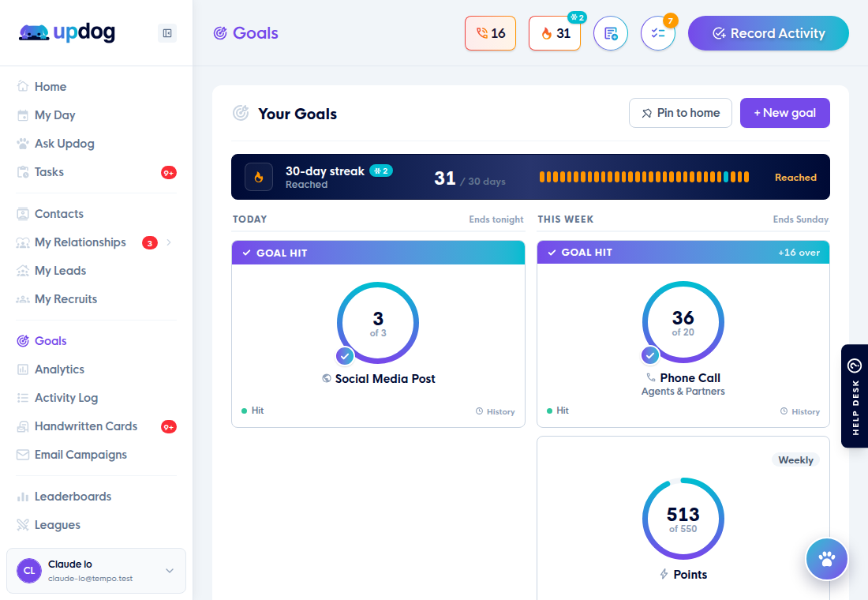Click the Tasks 9+ notification badge

(168, 173)
